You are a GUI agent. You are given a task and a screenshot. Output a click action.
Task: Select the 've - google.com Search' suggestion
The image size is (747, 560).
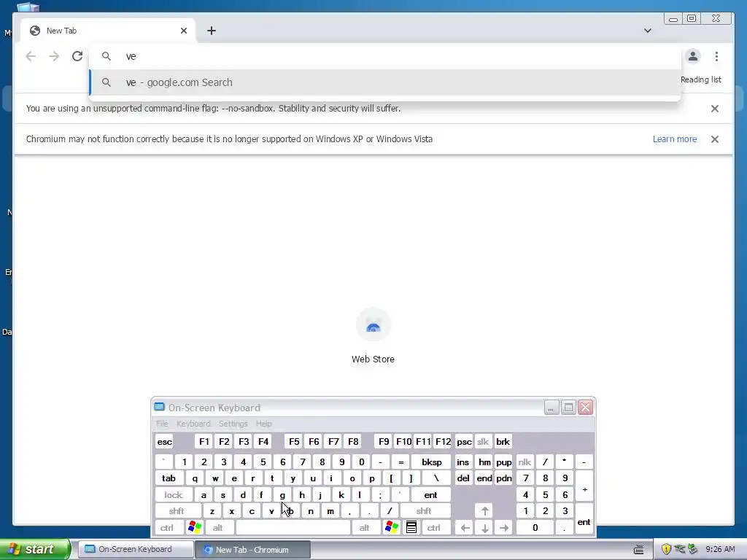pyautogui.click(x=385, y=82)
